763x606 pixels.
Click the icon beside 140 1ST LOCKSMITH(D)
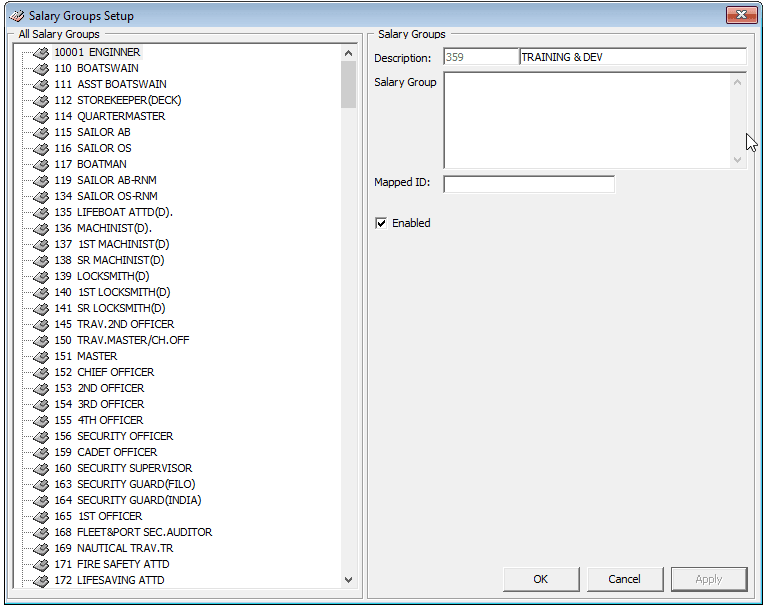41,293
